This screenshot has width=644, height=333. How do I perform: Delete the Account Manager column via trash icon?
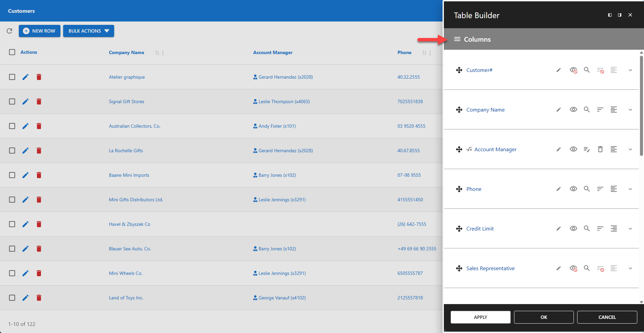click(x=600, y=149)
